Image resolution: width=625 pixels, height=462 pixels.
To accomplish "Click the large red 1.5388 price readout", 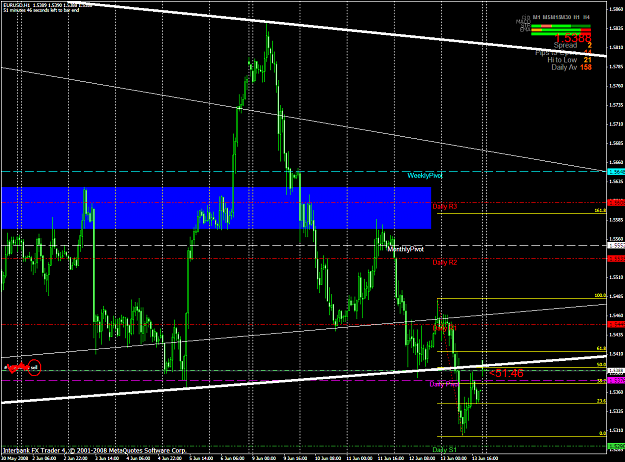I will (x=573, y=38).
